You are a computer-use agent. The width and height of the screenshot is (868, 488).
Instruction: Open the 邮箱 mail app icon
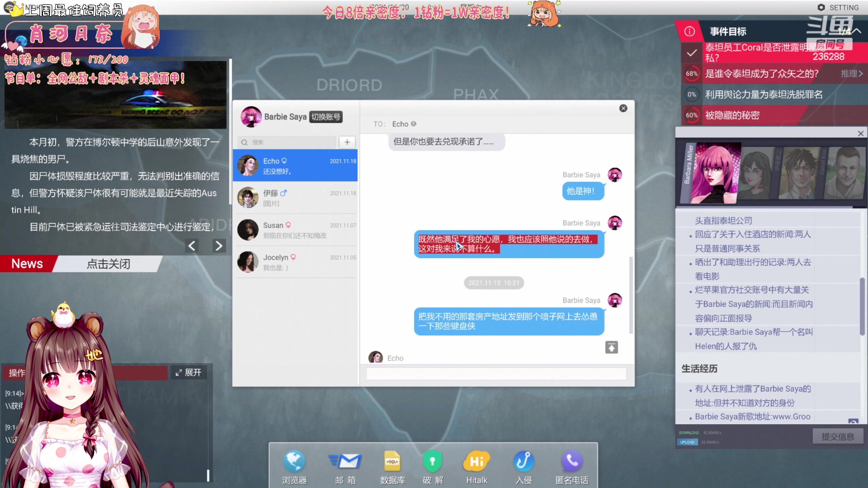pyautogui.click(x=346, y=462)
